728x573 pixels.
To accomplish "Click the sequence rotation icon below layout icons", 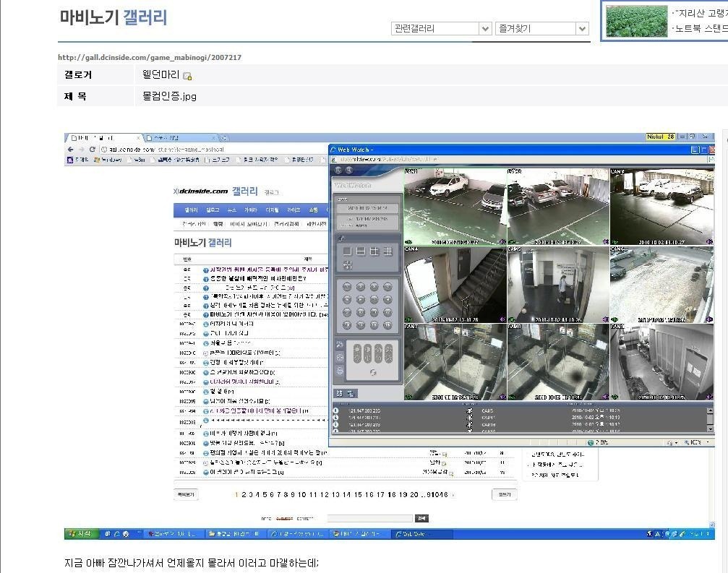I will (347, 265).
